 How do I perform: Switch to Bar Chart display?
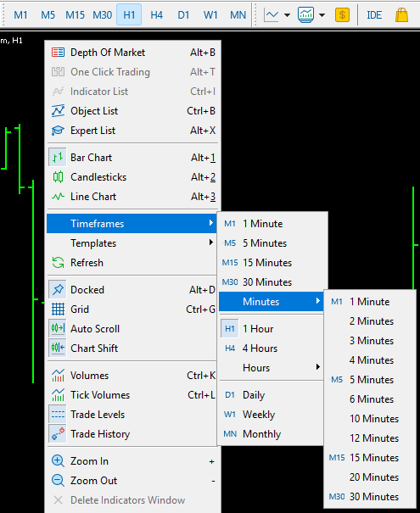[x=132, y=158]
